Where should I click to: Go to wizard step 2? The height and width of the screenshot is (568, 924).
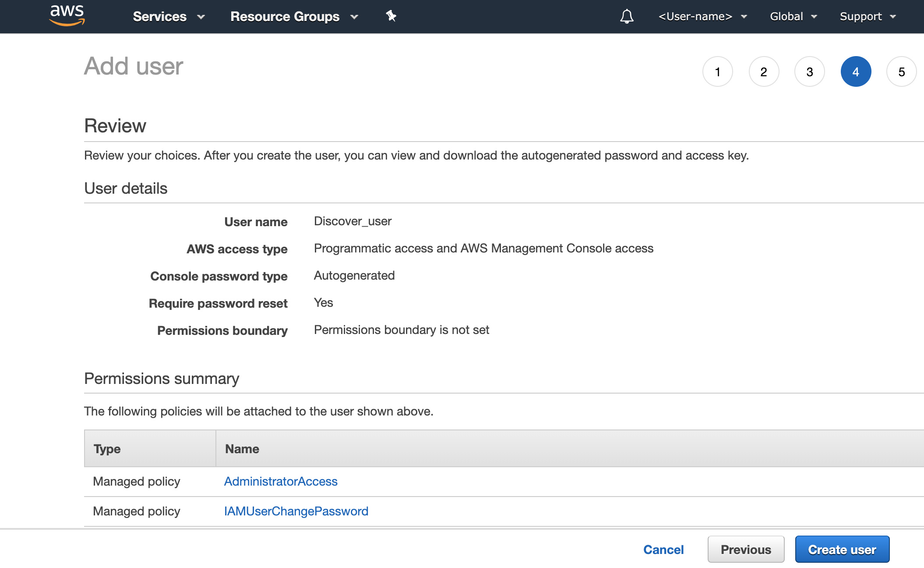pos(764,71)
